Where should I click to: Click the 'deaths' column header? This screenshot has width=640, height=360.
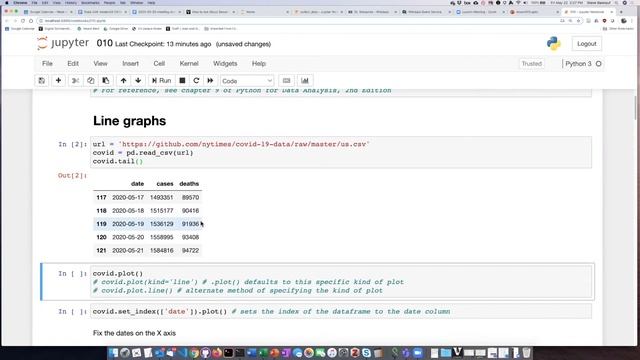point(189,184)
